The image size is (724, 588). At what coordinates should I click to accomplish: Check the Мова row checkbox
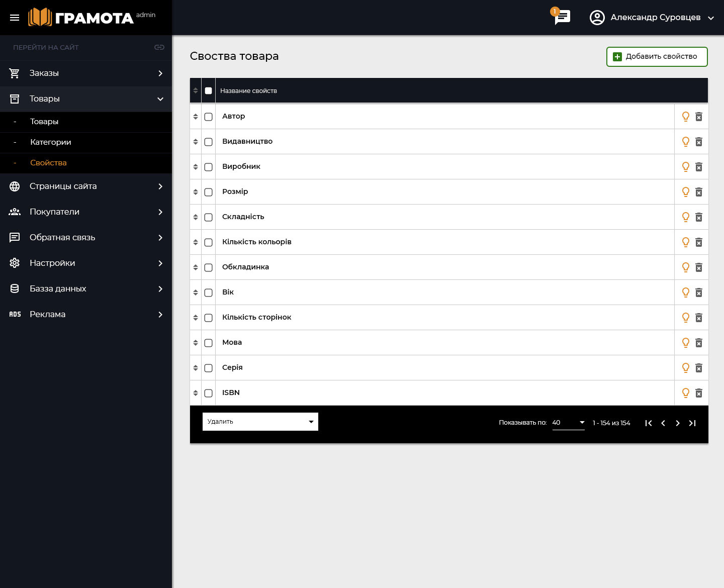[209, 343]
